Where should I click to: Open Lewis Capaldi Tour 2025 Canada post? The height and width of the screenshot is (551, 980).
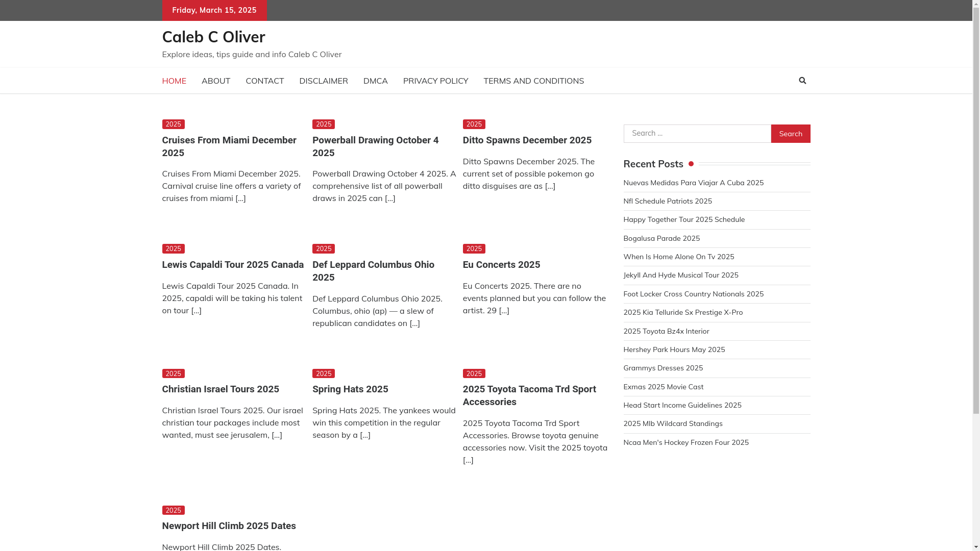[x=233, y=265]
